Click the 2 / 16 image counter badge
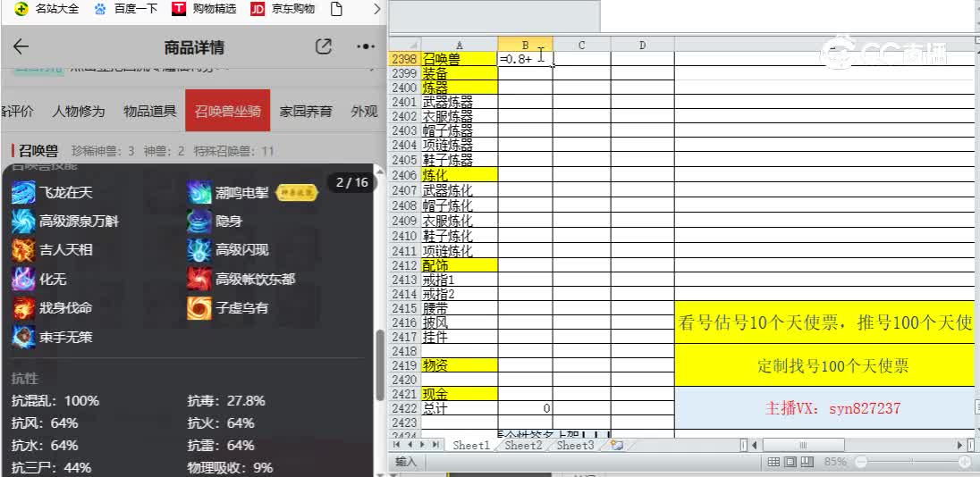Viewport: 980px width, 477px height. (x=352, y=182)
